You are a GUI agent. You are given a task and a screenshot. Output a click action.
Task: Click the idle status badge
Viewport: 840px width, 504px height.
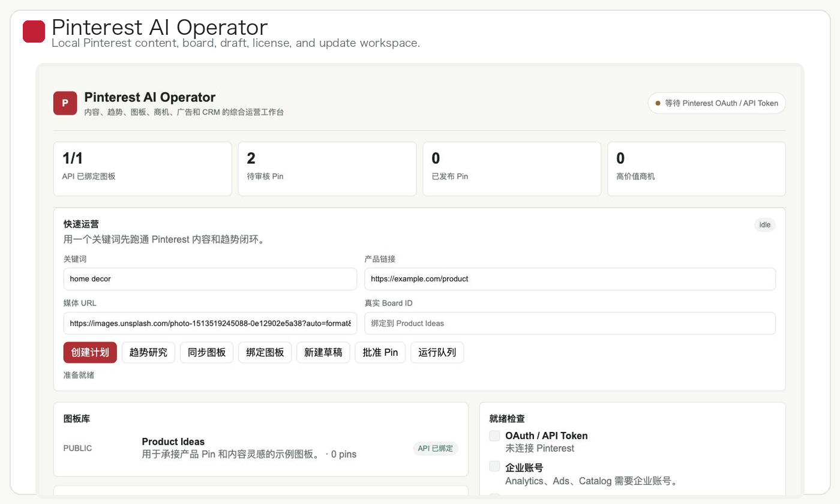[x=765, y=225]
